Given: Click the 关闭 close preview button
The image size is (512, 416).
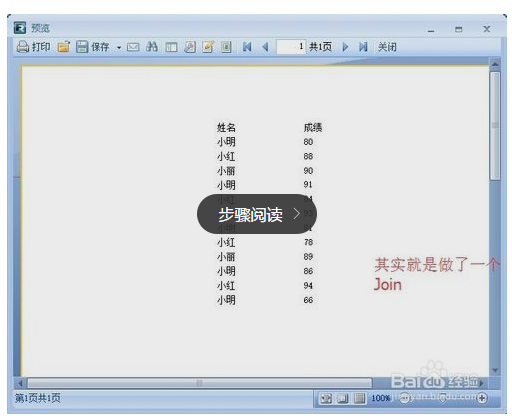Looking at the screenshot, I should pyautogui.click(x=387, y=47).
